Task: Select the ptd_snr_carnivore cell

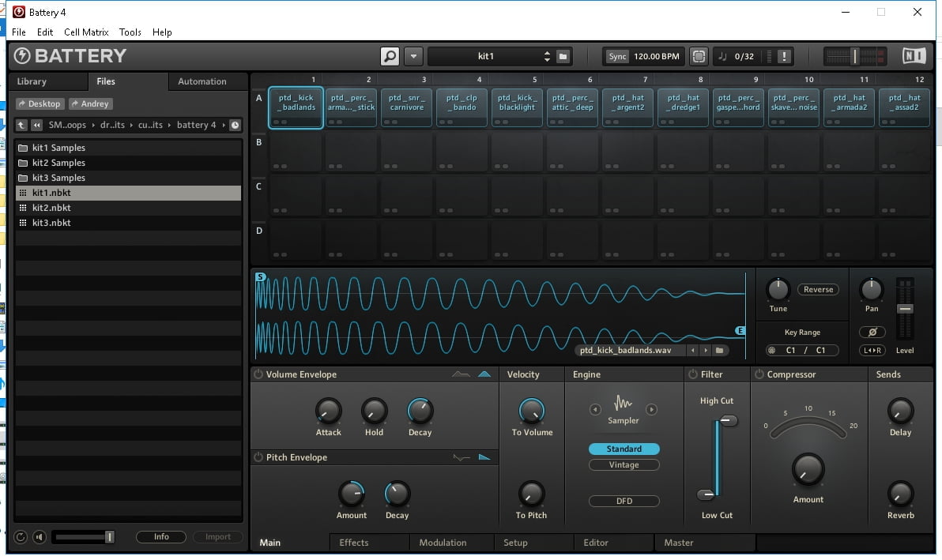Action: point(407,107)
